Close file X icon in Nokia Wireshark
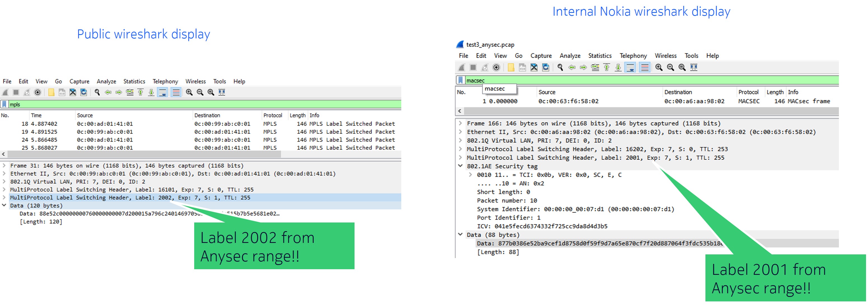Screen dimensions: 868x307 pos(534,67)
